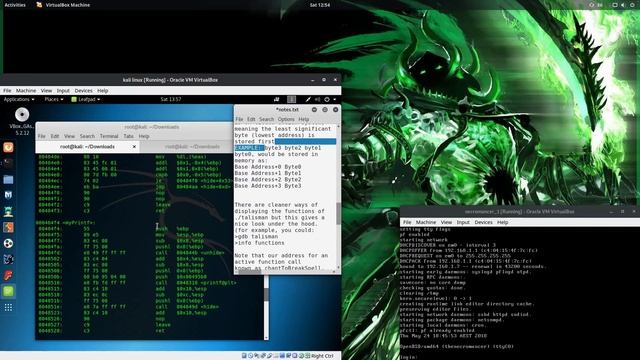
Task: Click highlighted EXAMPLE: text in notes.txt
Action: coord(249,148)
